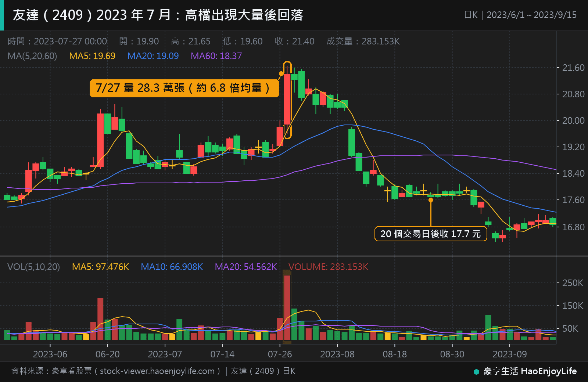The image size is (588, 382).
Task: Select the MA5: 19.69 indicator label
Action: (92, 56)
